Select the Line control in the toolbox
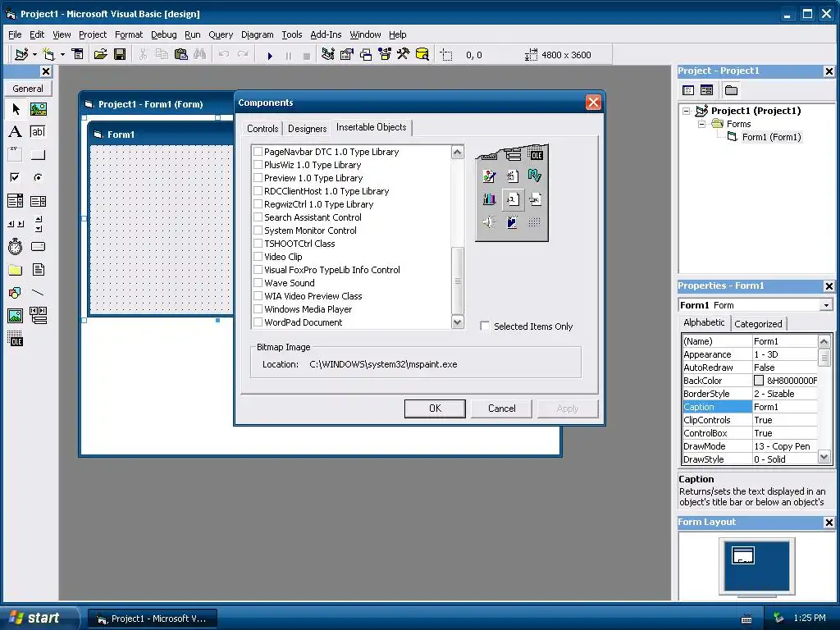 coord(38,293)
